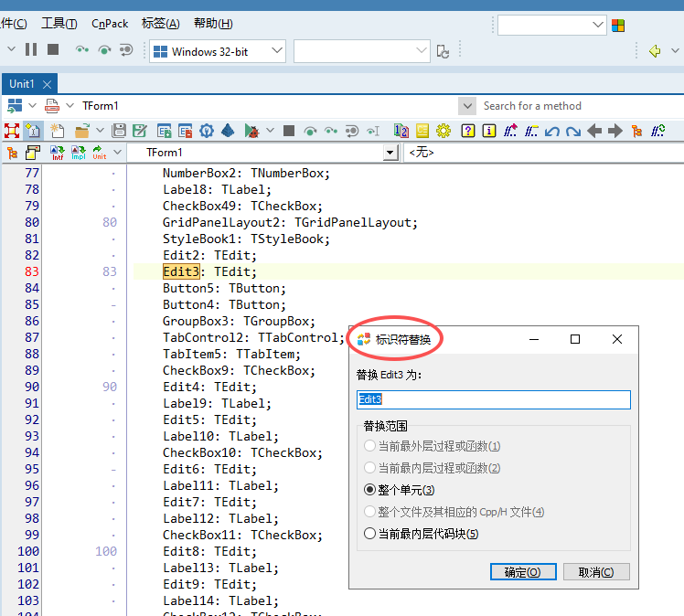Click the add file to project icon
This screenshot has height=616, width=684.
164,131
